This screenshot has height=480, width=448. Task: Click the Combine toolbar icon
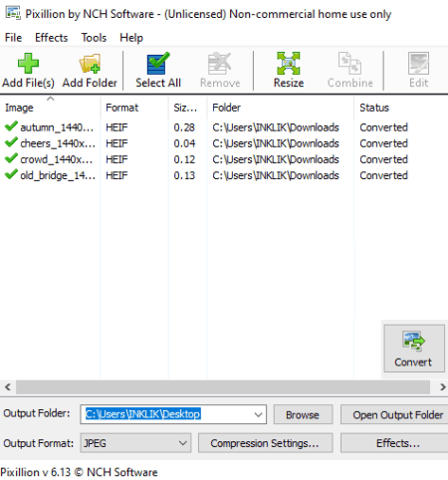click(x=349, y=63)
